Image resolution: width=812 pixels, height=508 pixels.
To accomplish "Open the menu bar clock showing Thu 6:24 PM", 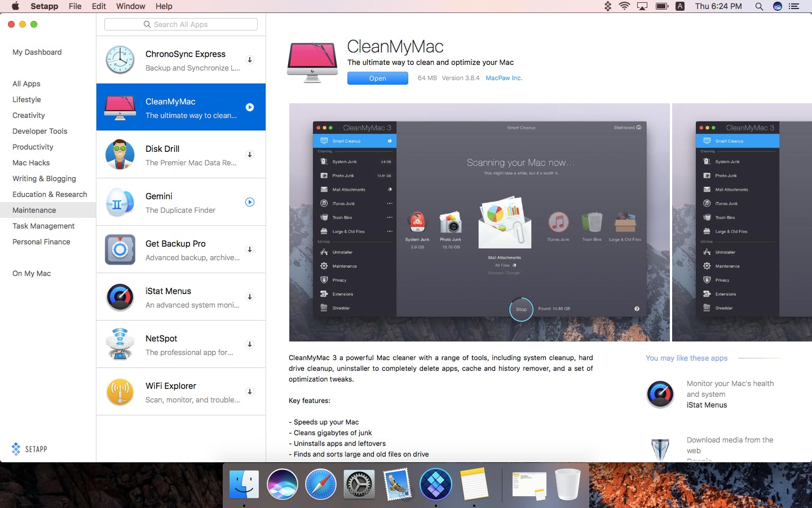I will (718, 6).
